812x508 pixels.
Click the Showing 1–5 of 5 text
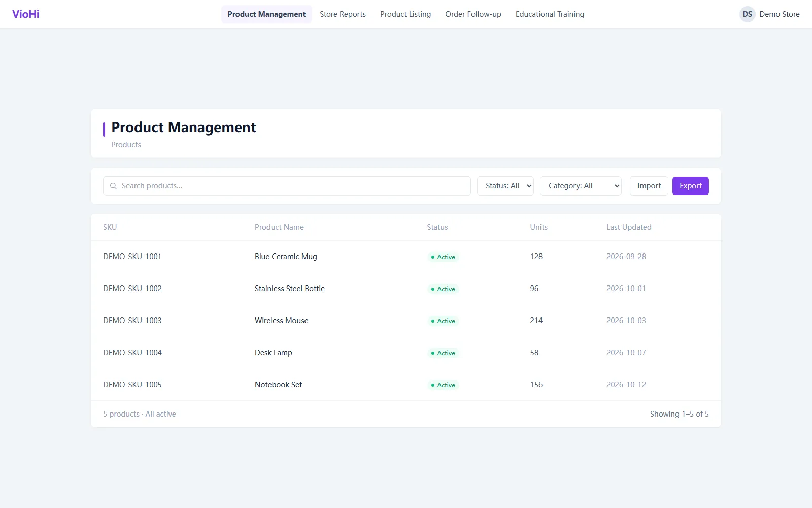tap(680, 414)
